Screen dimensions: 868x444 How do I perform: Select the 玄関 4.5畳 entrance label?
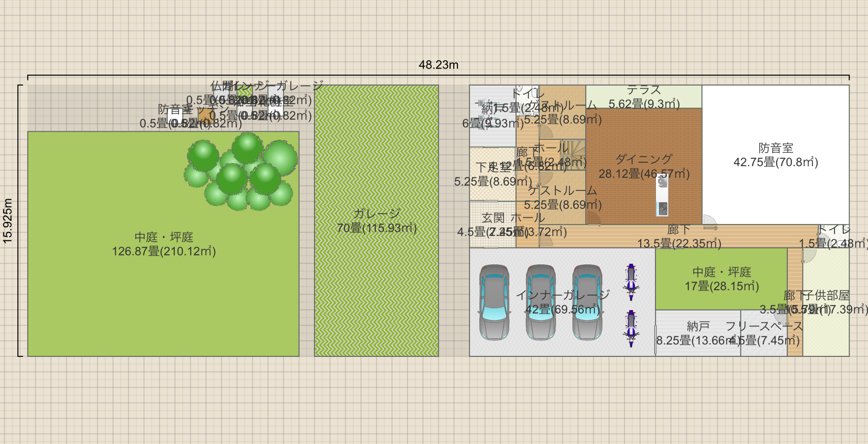point(493,225)
